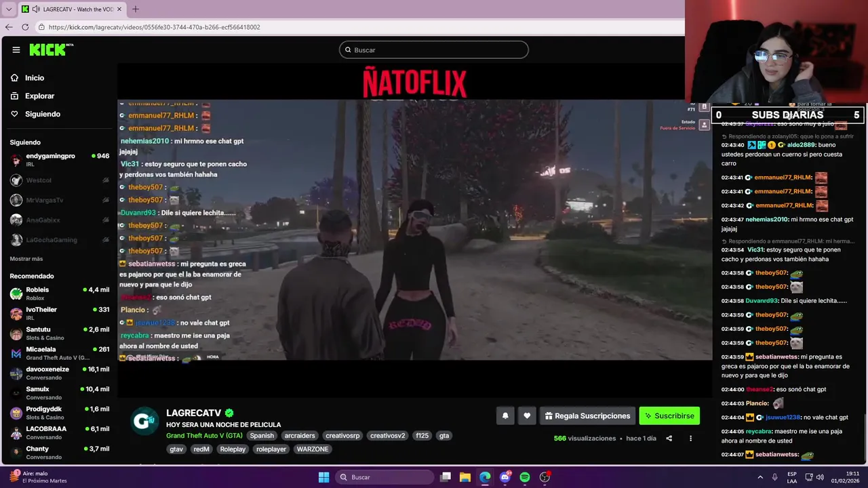The image size is (868, 488).
Task: Click nehemias2010 username in chat replay
Action: [x=766, y=220]
